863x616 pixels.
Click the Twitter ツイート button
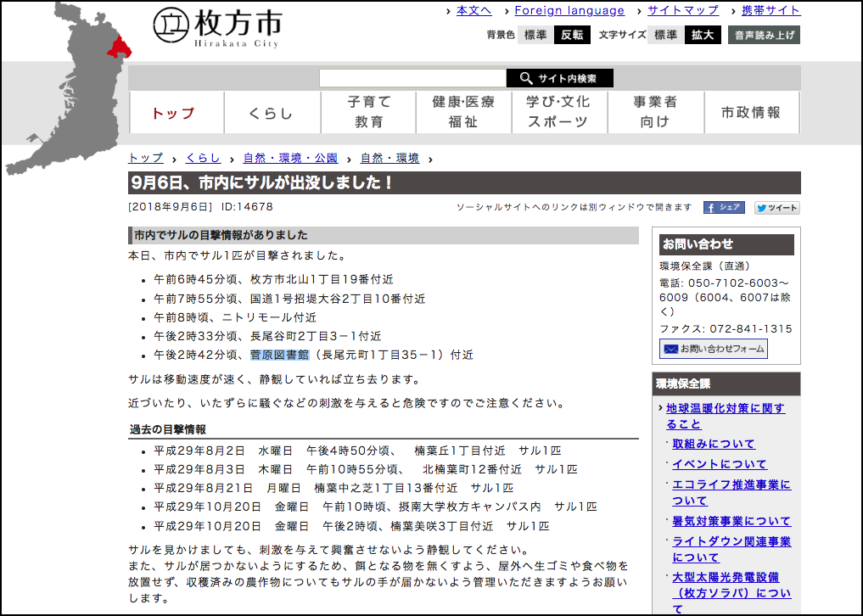[776, 207]
